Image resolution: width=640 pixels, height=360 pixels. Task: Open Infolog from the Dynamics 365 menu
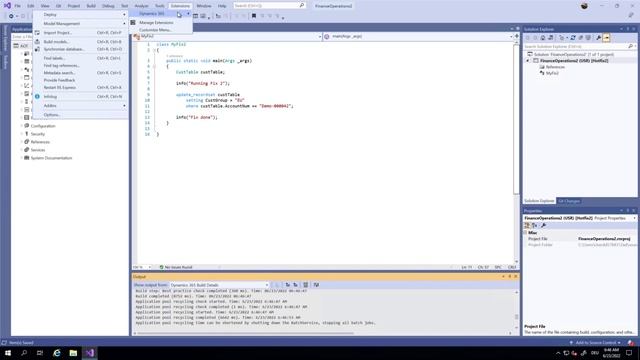81,97
